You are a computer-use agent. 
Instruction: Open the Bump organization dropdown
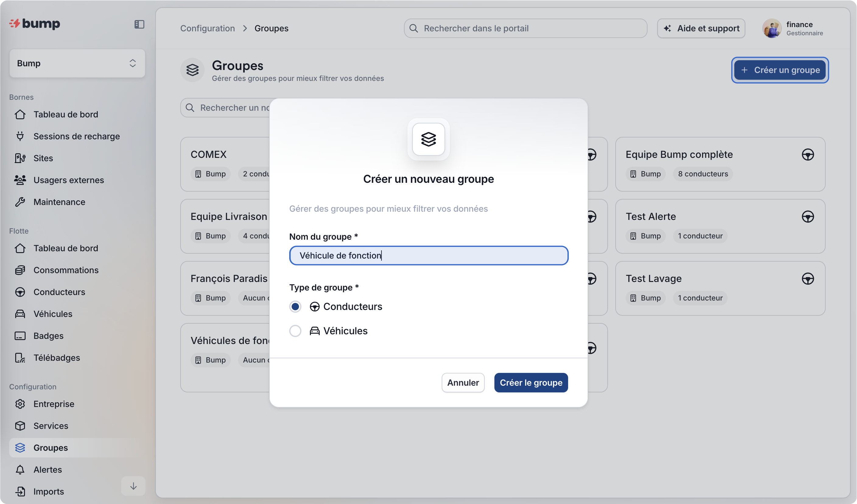tap(77, 63)
